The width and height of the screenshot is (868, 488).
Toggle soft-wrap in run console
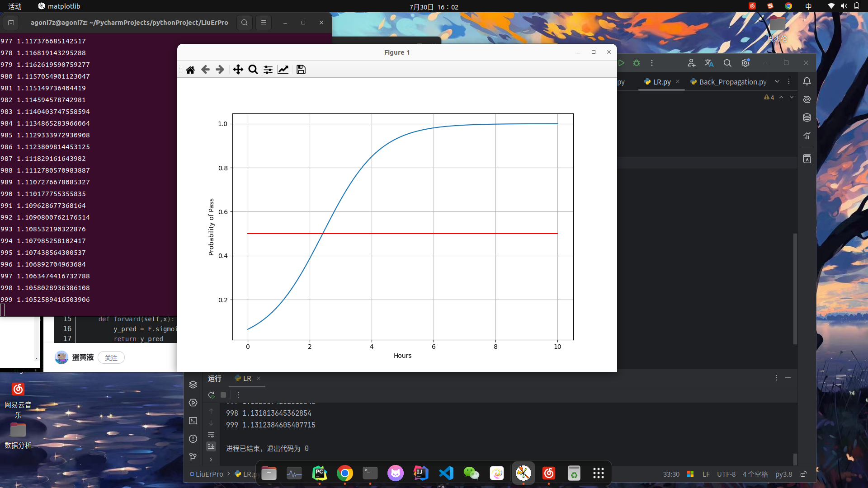pyautogui.click(x=211, y=435)
